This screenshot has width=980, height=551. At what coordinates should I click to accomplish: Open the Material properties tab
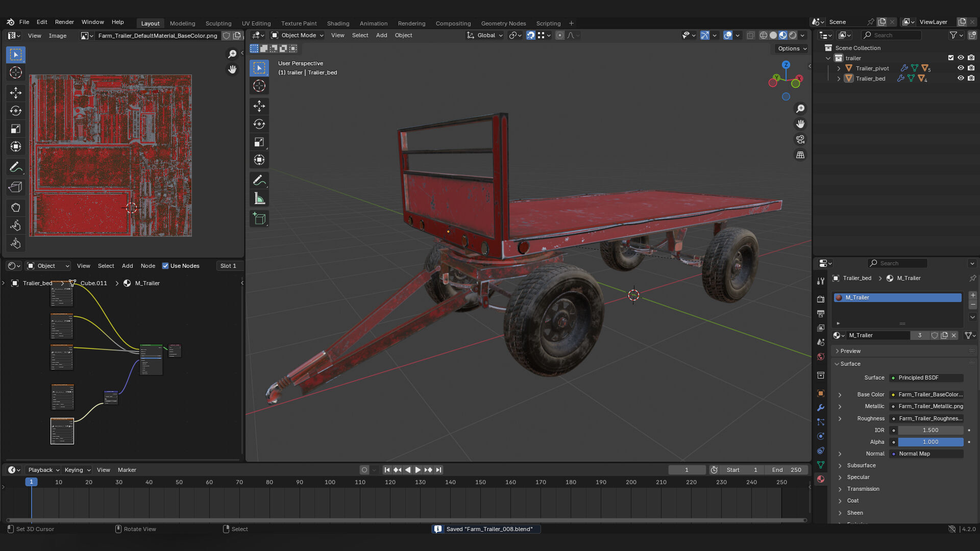click(821, 479)
